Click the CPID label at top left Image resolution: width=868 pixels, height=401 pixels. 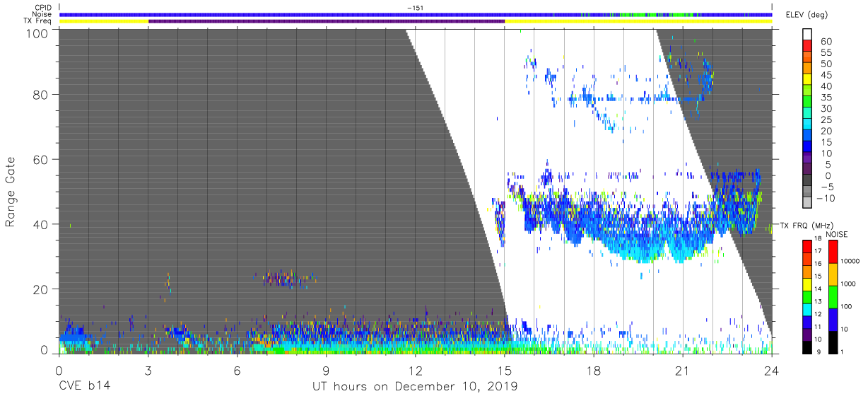click(x=42, y=8)
